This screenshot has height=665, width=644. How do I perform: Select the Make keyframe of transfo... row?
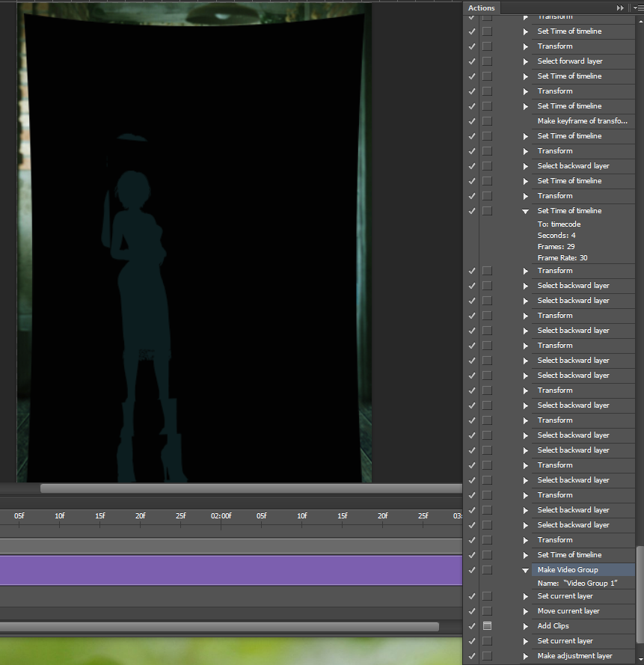point(582,121)
